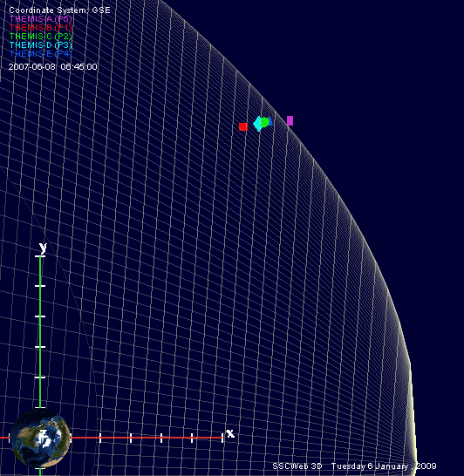This screenshot has width=464, height=476.
Task: Select the THEMIS-E (P4) legend label
Action: (x=41, y=54)
